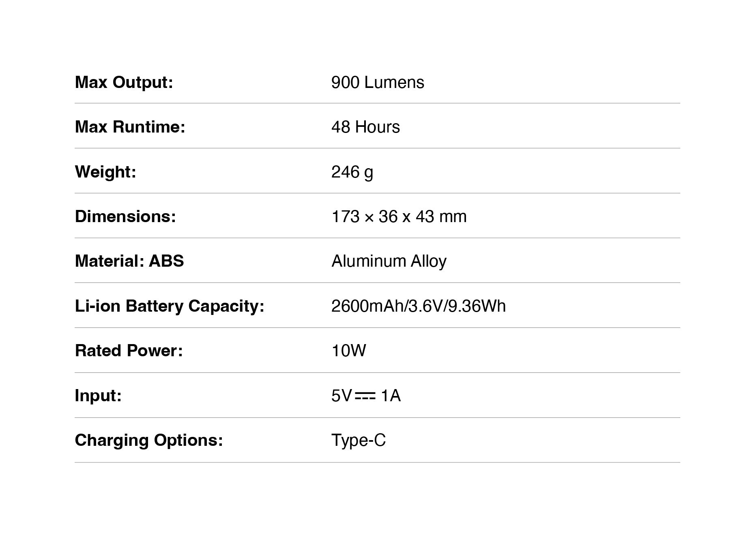Select the 2600mAh/3.6V/9.36Wh value
756x537 pixels.
click(419, 306)
